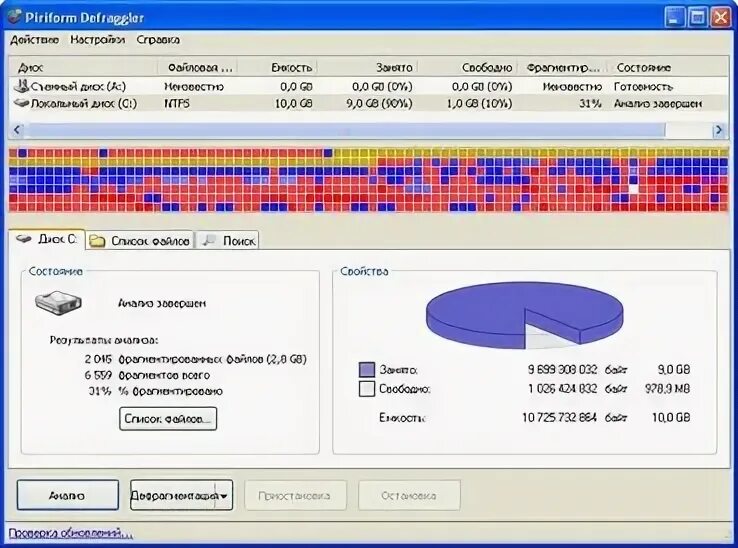Click the white block in the drive map
Image resolution: width=738 pixels, height=548 pixels.
[x=633, y=189]
